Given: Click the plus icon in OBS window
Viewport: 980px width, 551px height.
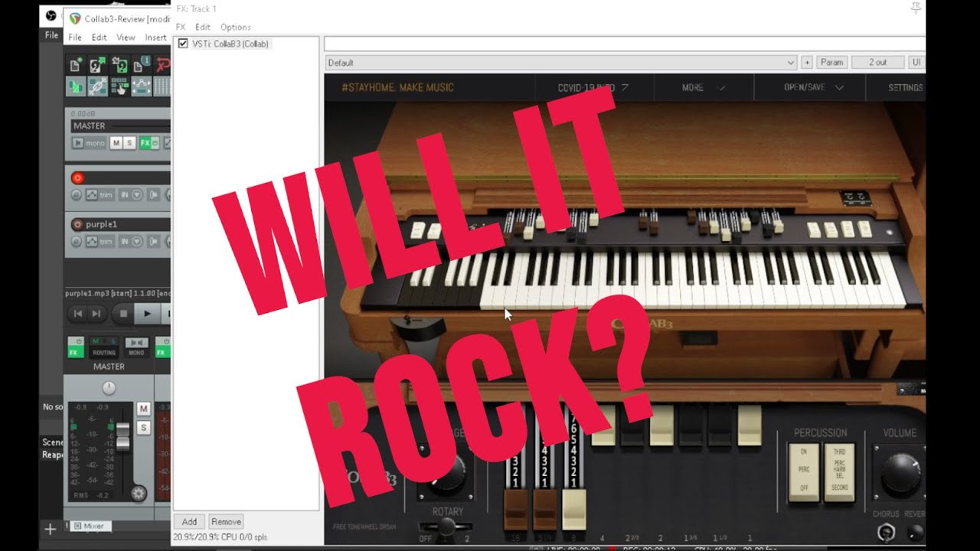Looking at the screenshot, I should (x=51, y=529).
